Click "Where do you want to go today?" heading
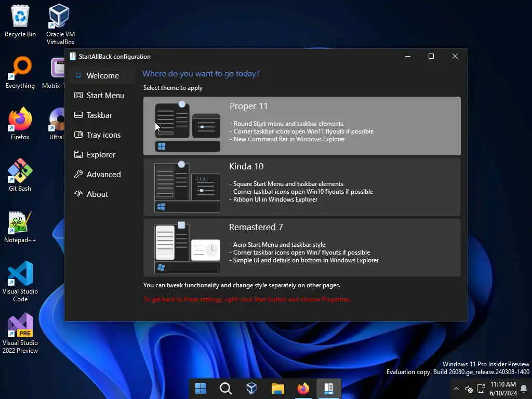Image resolution: width=532 pixels, height=399 pixels. pos(201,74)
